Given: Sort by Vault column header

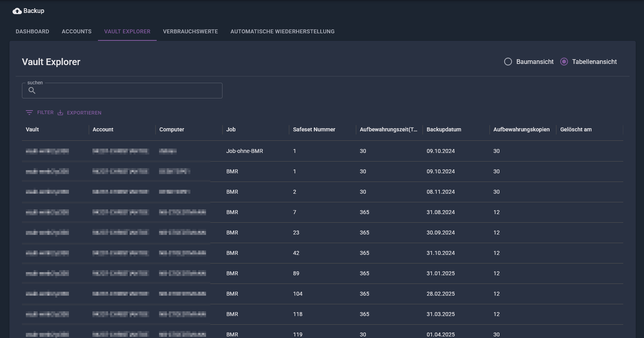Looking at the screenshot, I should point(33,129).
